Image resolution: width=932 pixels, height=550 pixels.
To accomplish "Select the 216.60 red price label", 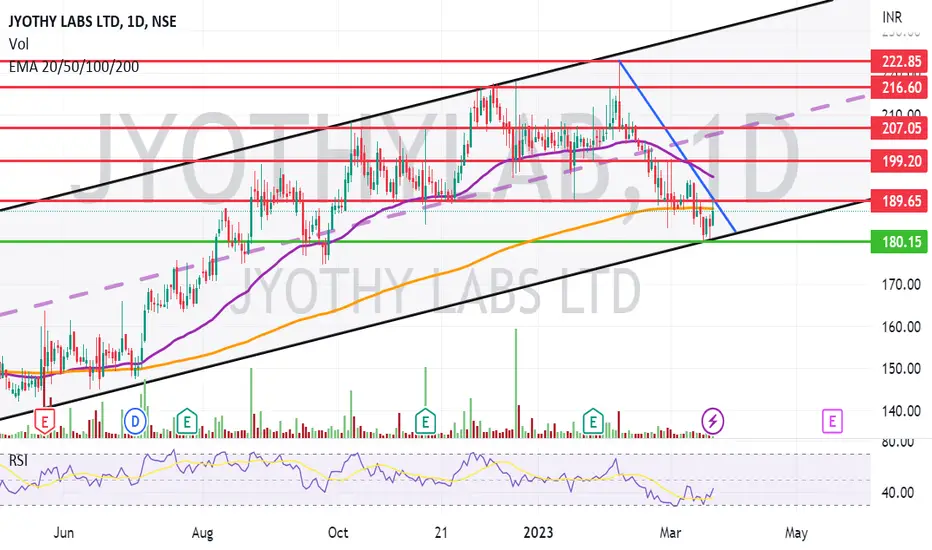I will point(899,87).
